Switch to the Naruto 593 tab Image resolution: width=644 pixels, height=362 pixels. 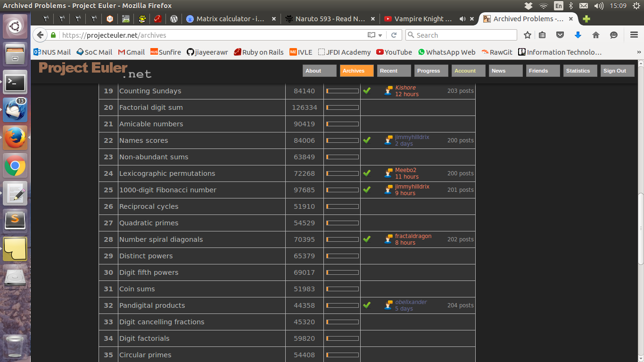(330, 19)
